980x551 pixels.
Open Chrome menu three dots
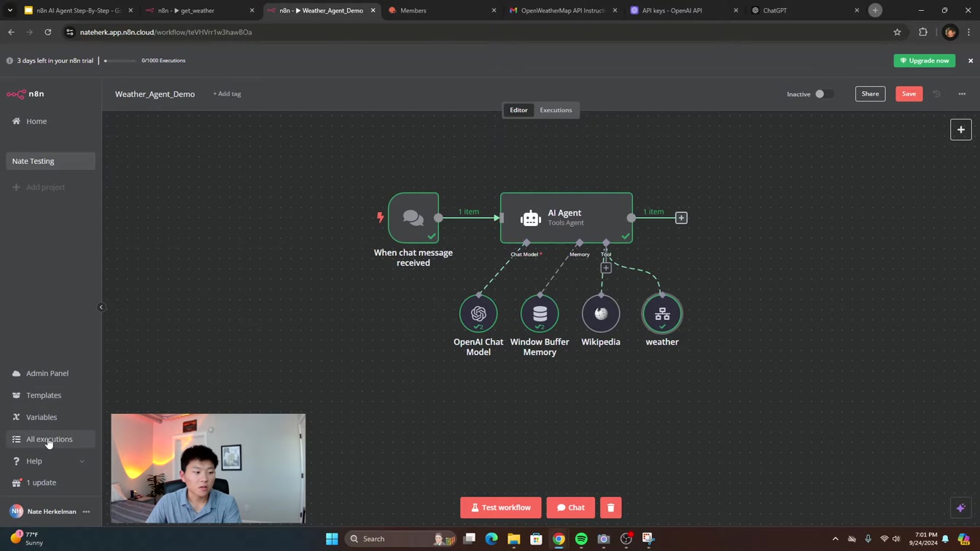pyautogui.click(x=968, y=32)
